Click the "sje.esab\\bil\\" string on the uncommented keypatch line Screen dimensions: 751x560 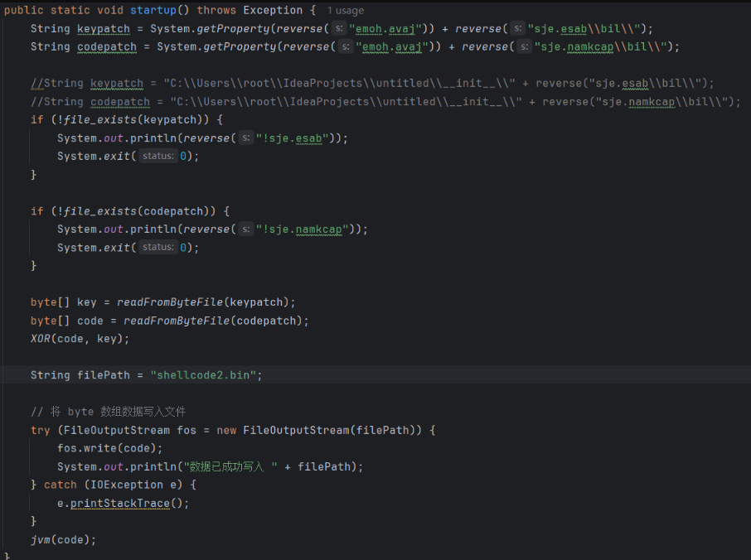coord(584,29)
